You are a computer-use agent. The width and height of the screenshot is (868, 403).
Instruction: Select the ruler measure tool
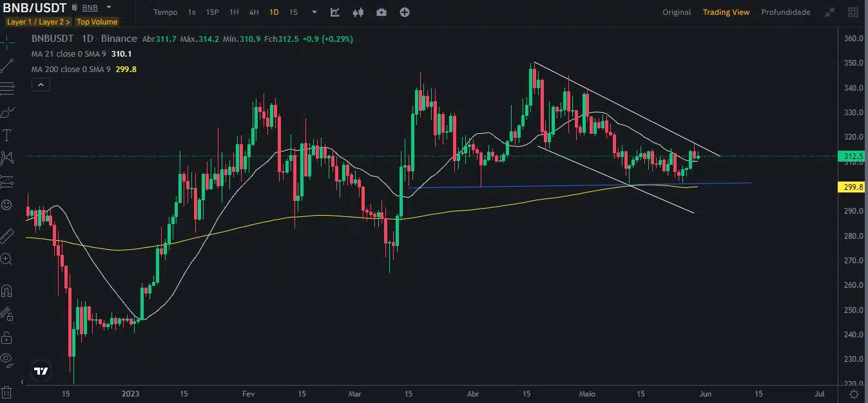click(x=6, y=236)
